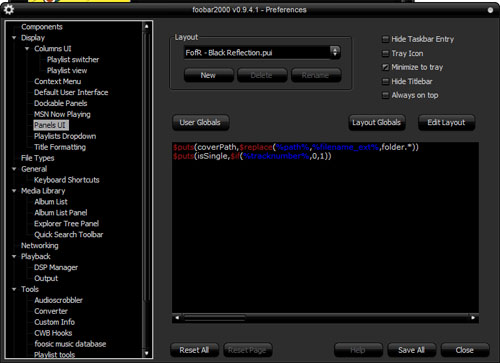Click Reset All button

[194, 350]
